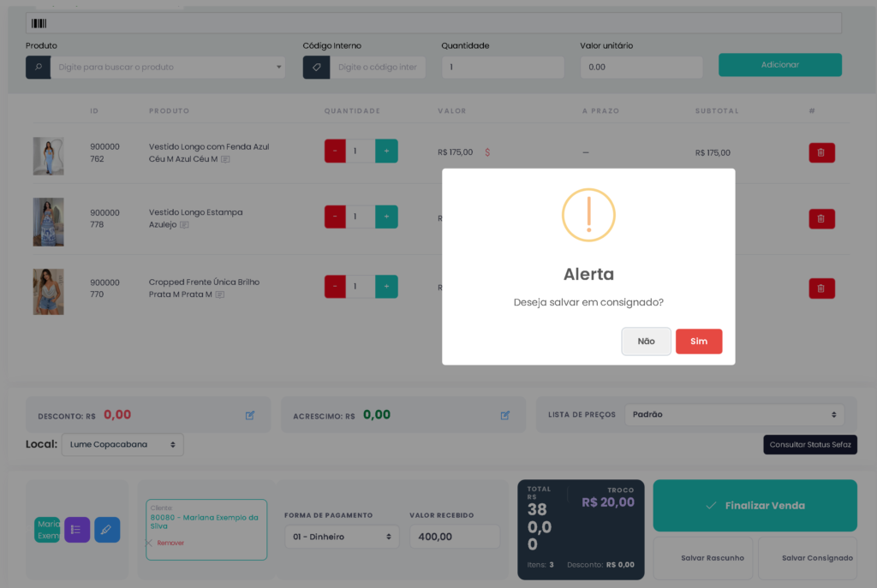877x588 pixels.
Task: Decrease quantity for Vestido Longo com Fenda
Action: pyautogui.click(x=335, y=151)
